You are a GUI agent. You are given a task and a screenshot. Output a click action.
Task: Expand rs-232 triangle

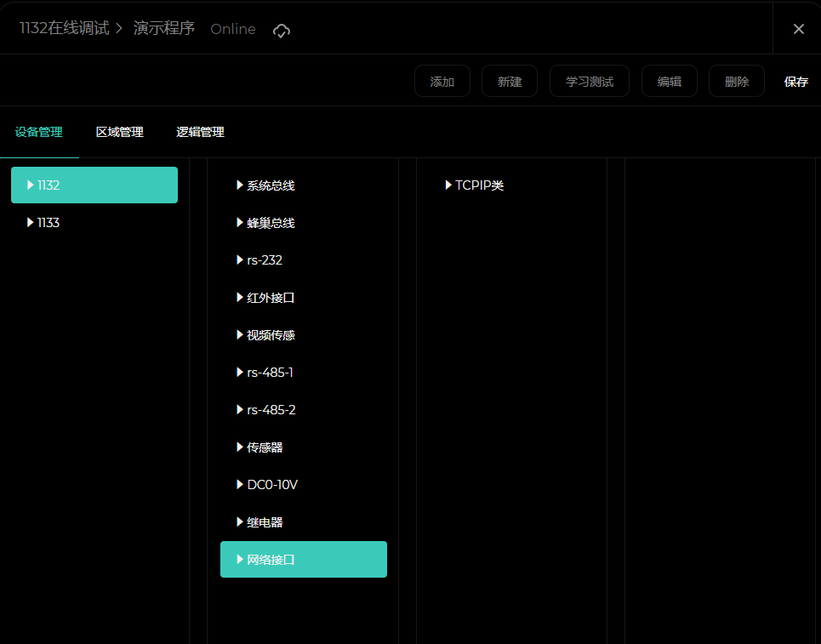[240, 259]
